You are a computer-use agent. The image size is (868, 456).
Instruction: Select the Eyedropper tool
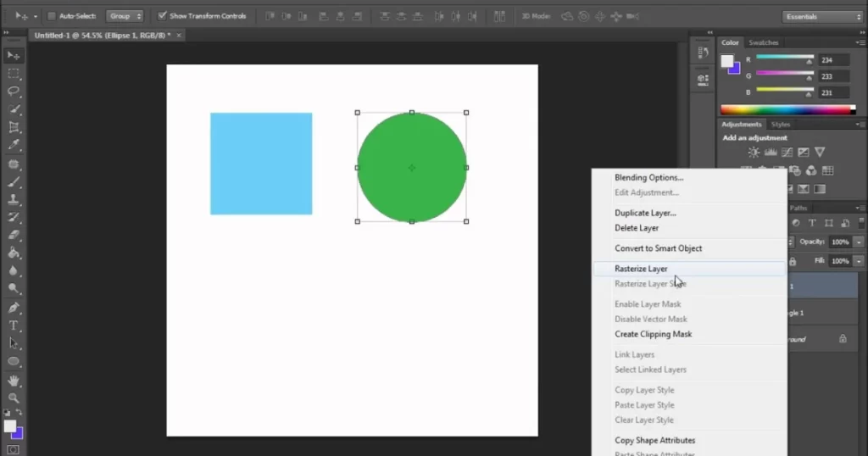point(14,145)
